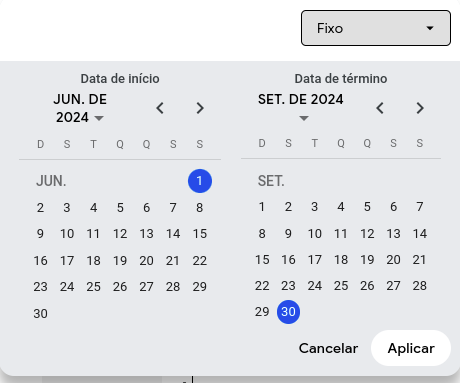Expand the SET. DE 2024 month selector
The height and width of the screenshot is (383, 460).
point(303,107)
